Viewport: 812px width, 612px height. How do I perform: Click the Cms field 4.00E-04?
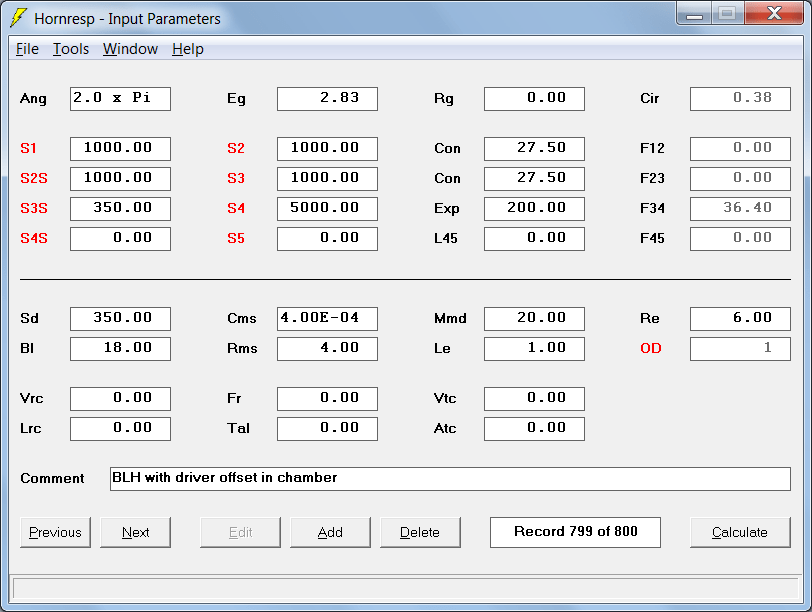pyautogui.click(x=327, y=318)
